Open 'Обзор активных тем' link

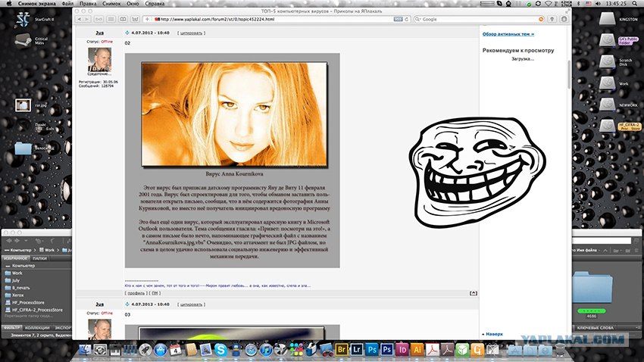[x=508, y=34]
